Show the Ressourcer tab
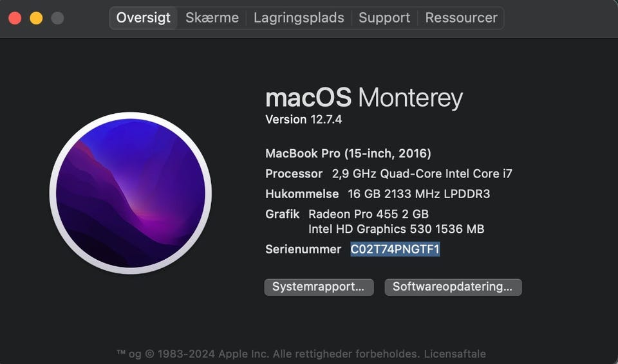The height and width of the screenshot is (364, 618). (461, 18)
